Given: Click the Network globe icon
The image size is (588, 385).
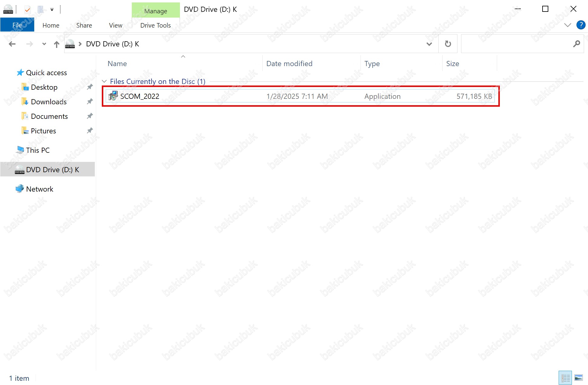Looking at the screenshot, I should 20,189.
